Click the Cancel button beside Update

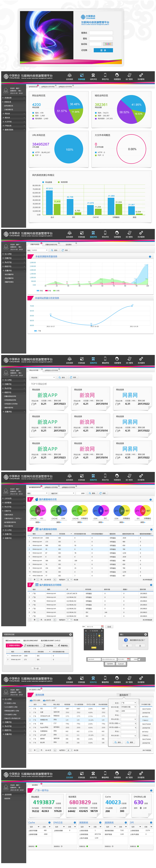point(121,664)
